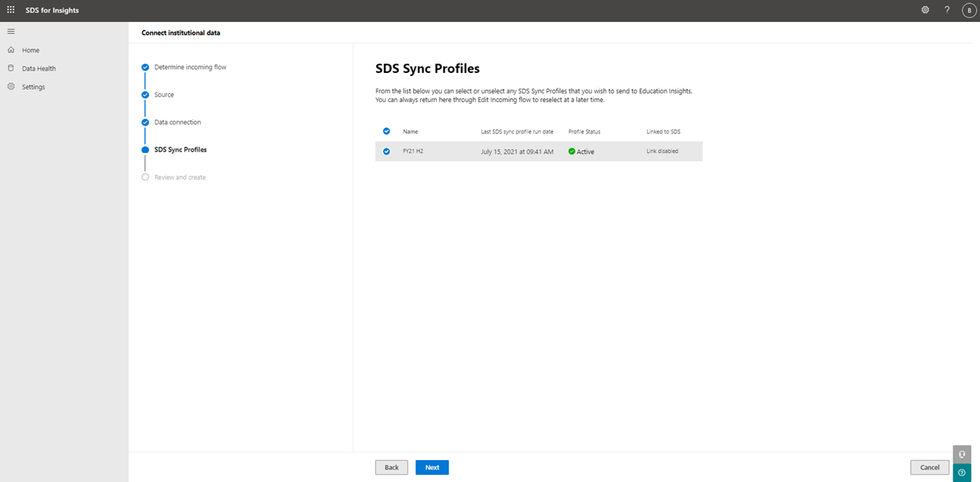Click the Back button

(x=392, y=467)
